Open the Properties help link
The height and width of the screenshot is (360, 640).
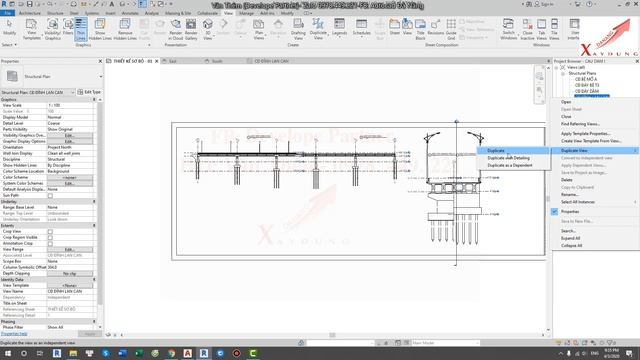[x=14, y=334]
